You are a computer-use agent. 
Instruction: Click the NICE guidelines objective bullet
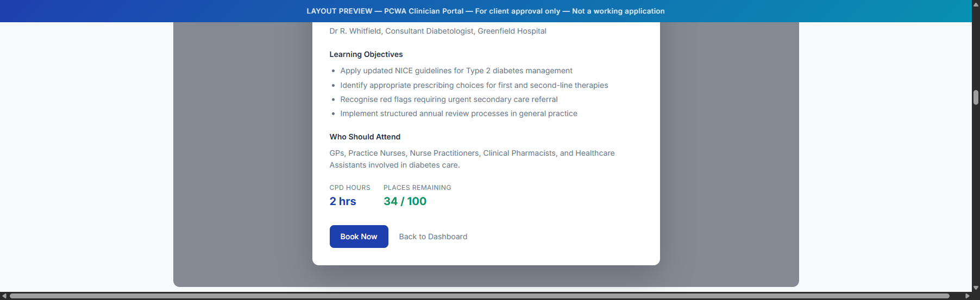456,71
